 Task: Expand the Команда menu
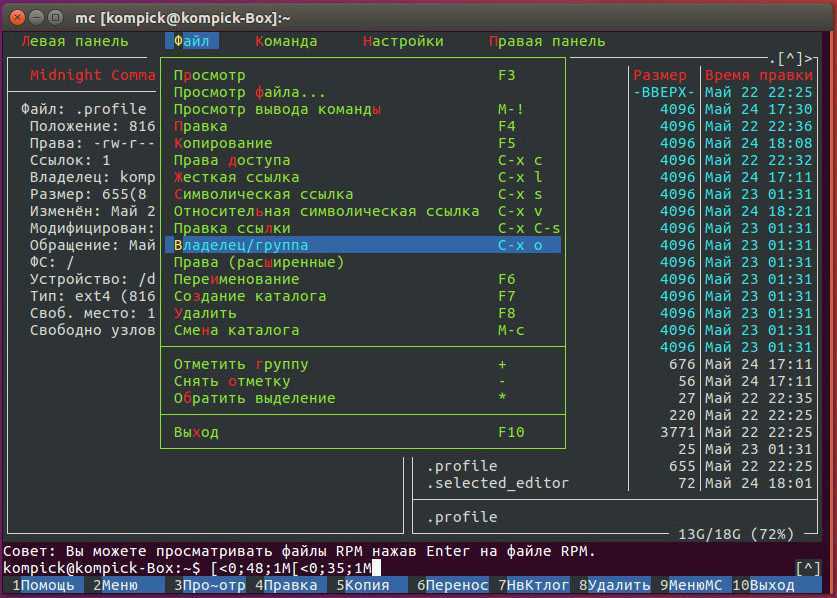(x=286, y=41)
